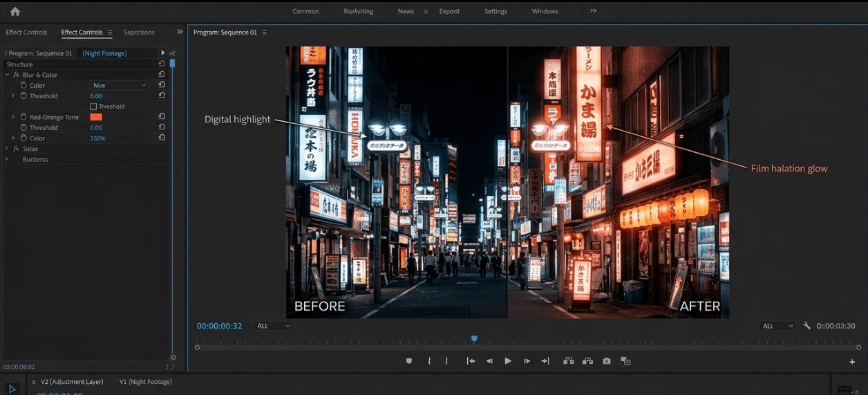Image resolution: width=868 pixels, height=395 pixels.
Task: Expand the Sotae effect
Action: click(7, 149)
